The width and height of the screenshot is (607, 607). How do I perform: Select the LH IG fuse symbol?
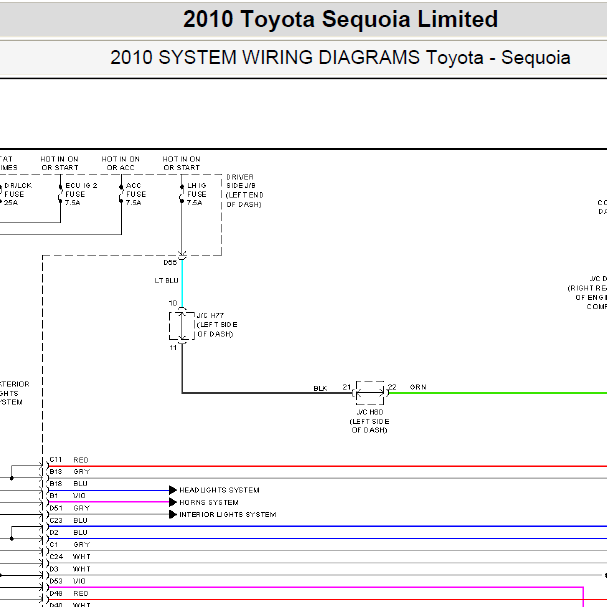tap(182, 194)
